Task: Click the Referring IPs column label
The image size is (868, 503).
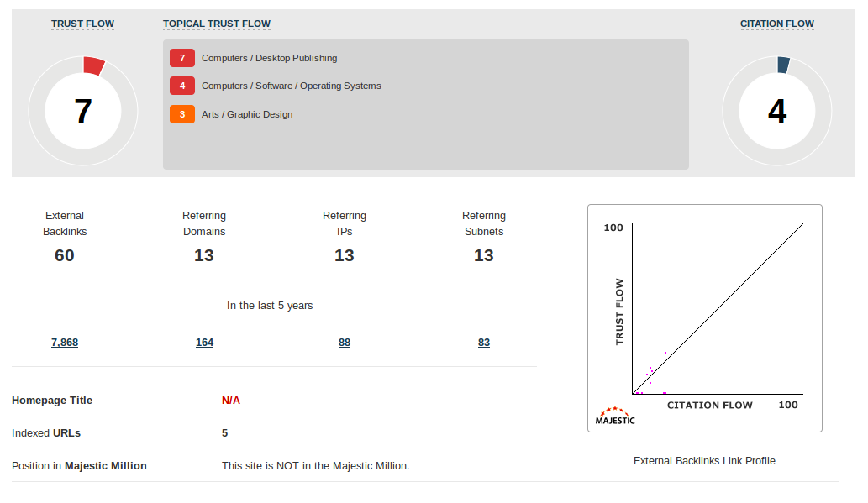Action: pos(345,223)
